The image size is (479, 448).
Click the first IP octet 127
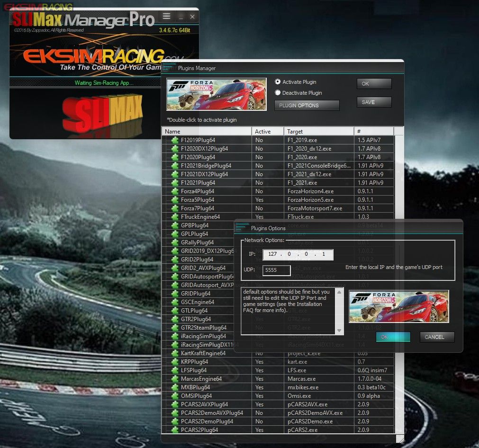tap(272, 254)
